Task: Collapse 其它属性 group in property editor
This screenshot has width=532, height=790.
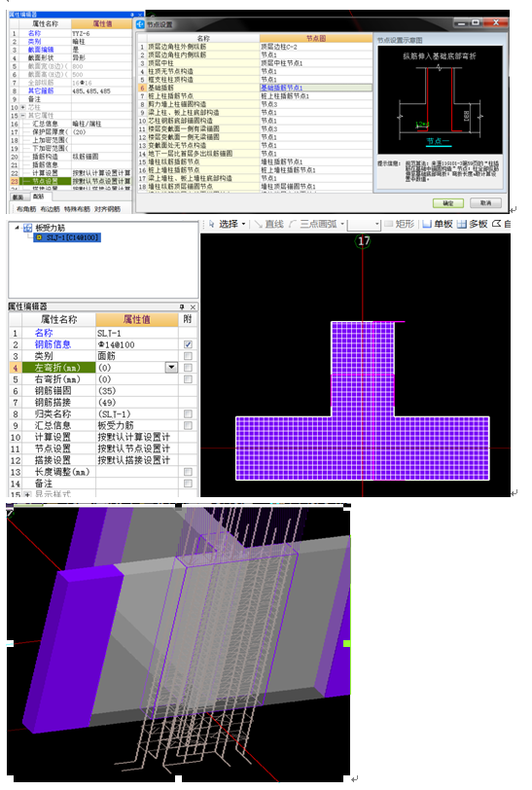Action: (22, 116)
